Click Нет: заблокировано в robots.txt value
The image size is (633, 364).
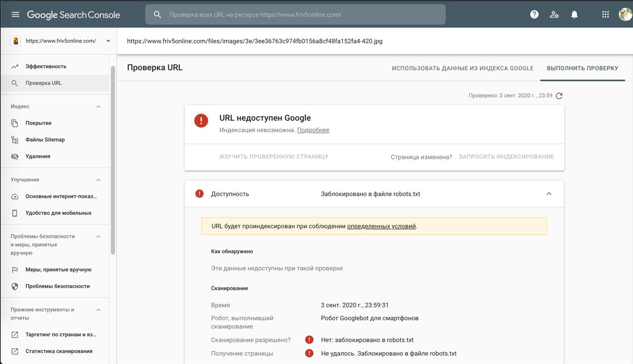(367, 340)
